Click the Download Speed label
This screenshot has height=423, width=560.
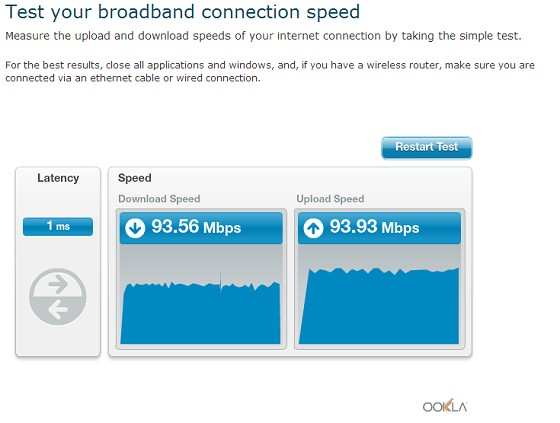click(x=159, y=199)
